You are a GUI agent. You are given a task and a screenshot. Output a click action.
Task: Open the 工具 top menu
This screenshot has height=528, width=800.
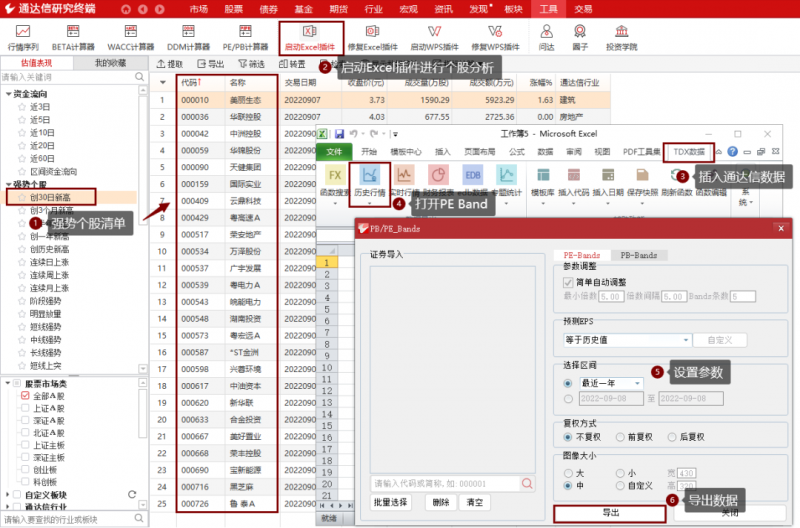click(548, 9)
